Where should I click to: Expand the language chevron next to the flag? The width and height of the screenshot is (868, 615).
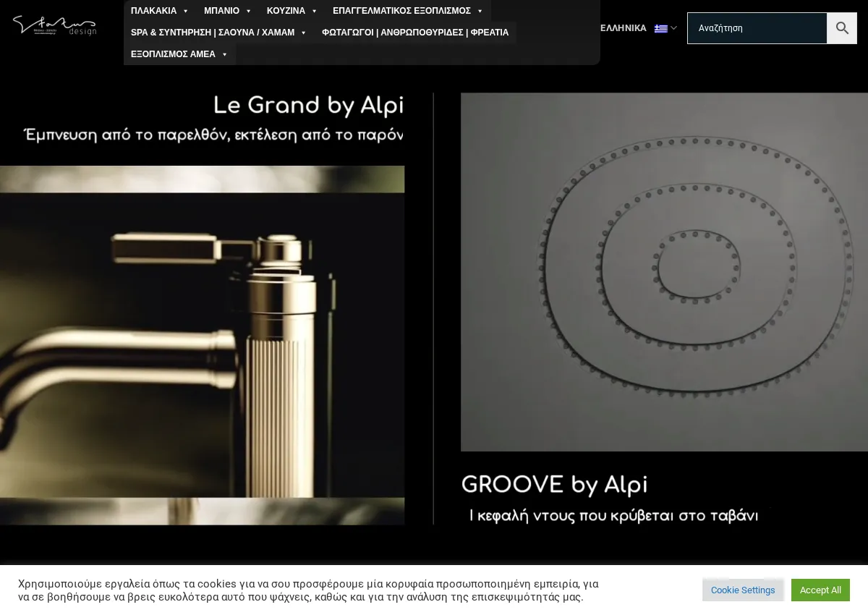tap(673, 28)
